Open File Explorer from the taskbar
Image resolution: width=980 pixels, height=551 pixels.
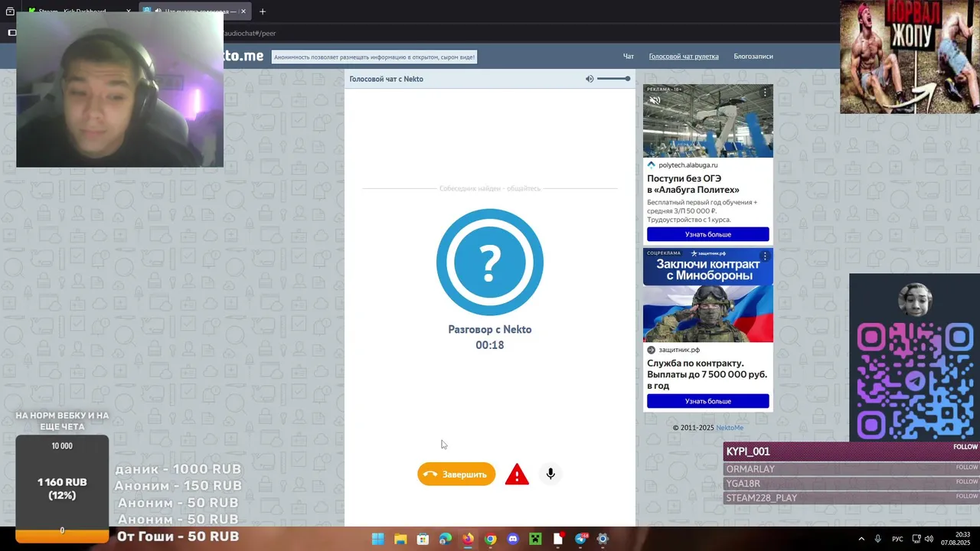400,539
